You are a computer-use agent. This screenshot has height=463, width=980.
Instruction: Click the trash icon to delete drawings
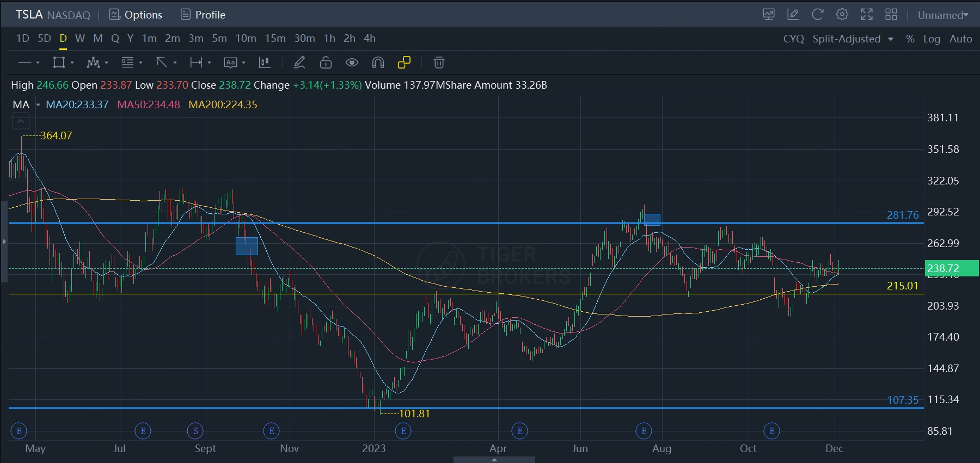(439, 63)
